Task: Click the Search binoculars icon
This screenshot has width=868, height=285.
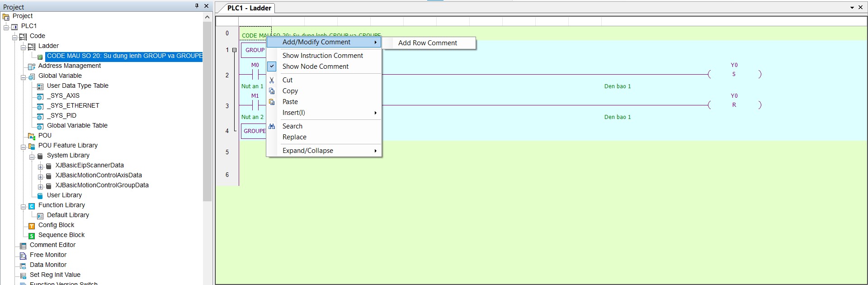Action: coord(272,126)
